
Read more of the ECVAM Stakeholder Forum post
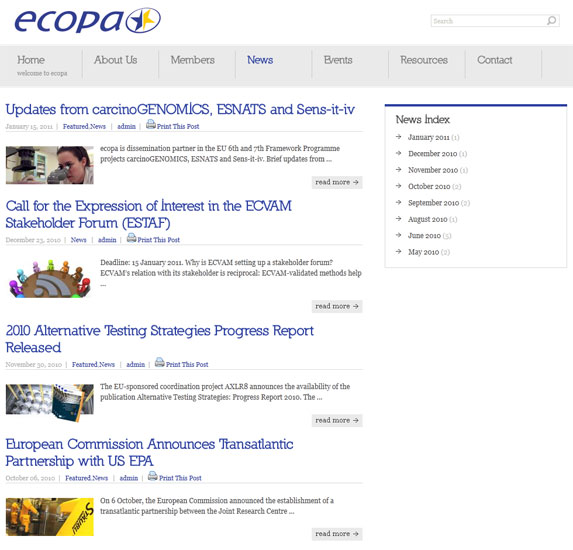pyautogui.click(x=337, y=306)
